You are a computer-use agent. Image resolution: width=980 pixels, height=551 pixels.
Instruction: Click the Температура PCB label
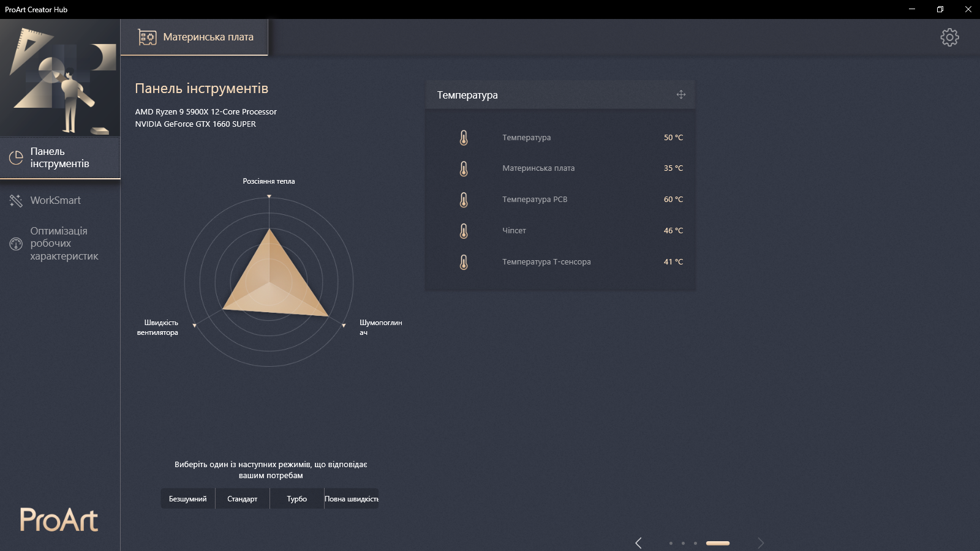coord(535,200)
